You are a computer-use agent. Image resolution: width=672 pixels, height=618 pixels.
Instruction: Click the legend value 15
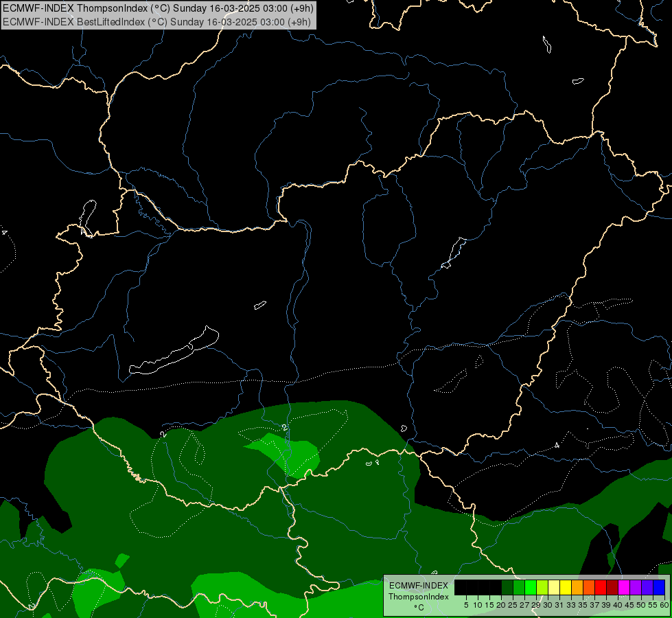pyautogui.click(x=489, y=605)
